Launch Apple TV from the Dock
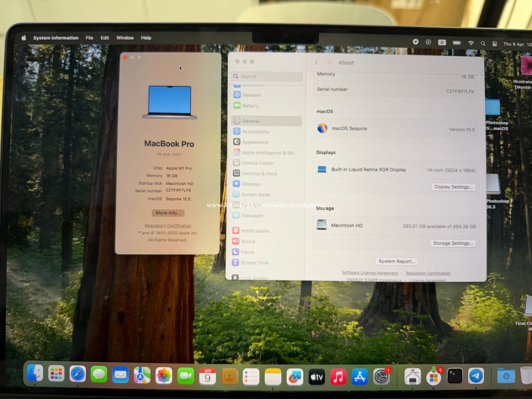Image resolution: width=532 pixels, height=399 pixels. [317, 377]
